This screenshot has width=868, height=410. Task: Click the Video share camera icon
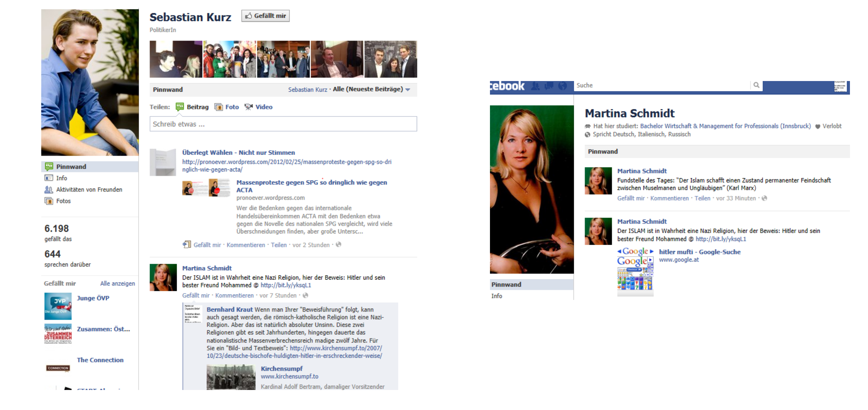[x=249, y=107]
